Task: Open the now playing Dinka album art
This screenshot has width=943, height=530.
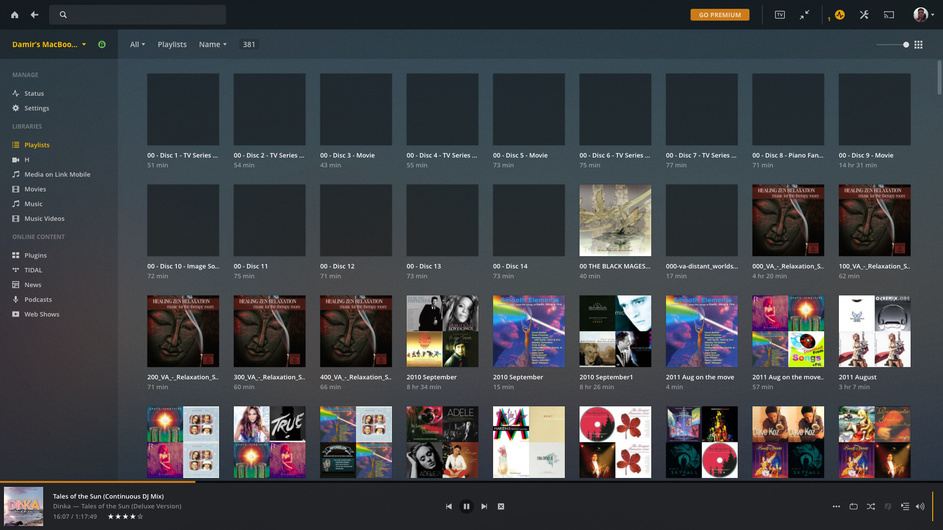Action: 23,507
